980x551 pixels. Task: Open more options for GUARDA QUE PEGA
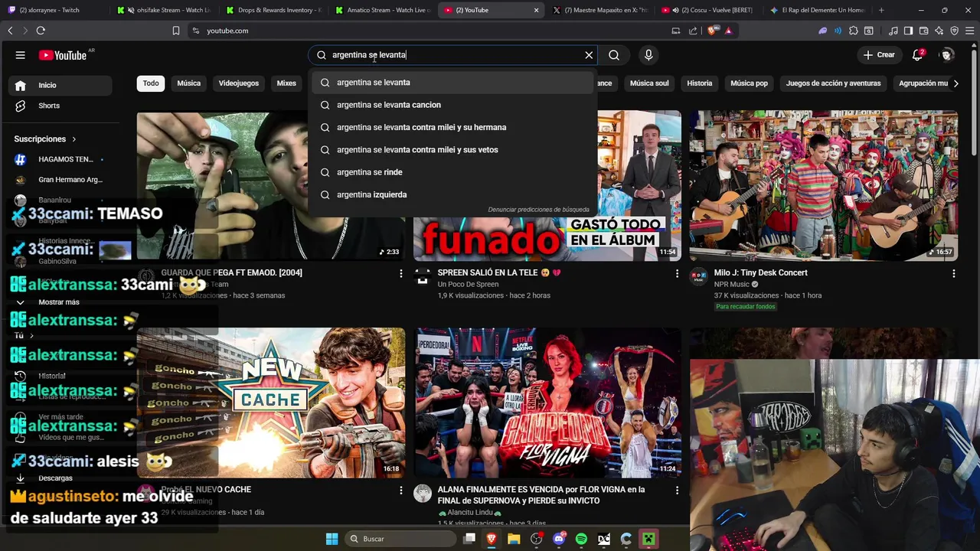[400, 273]
